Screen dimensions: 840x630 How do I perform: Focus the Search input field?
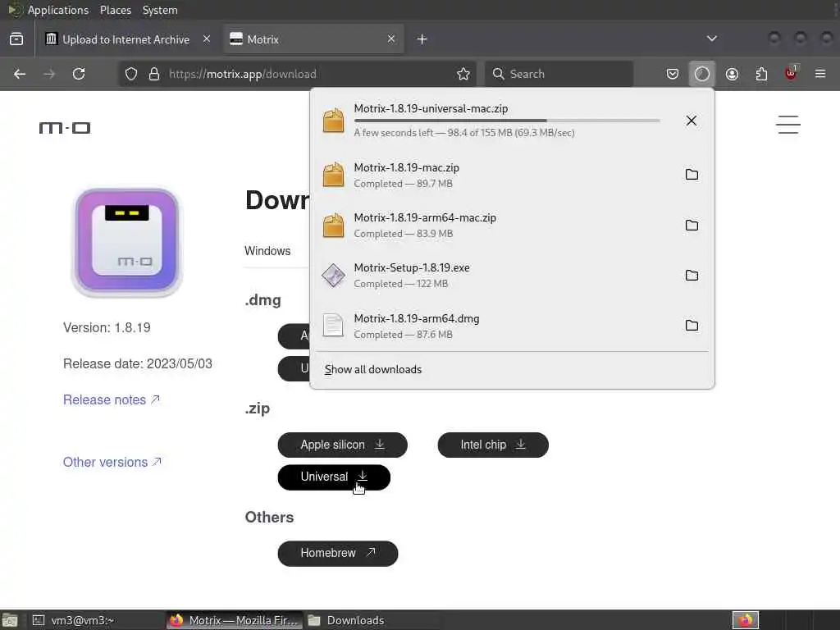tap(559, 74)
